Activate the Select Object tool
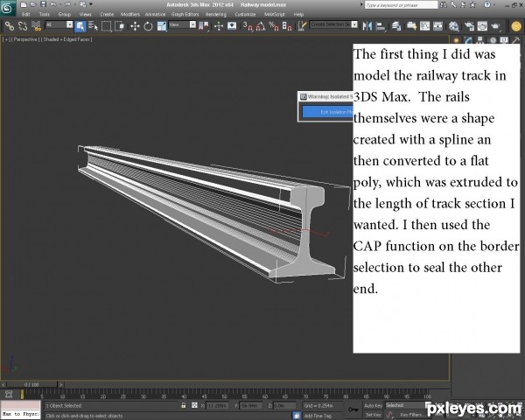525x420 pixels. (x=80, y=26)
